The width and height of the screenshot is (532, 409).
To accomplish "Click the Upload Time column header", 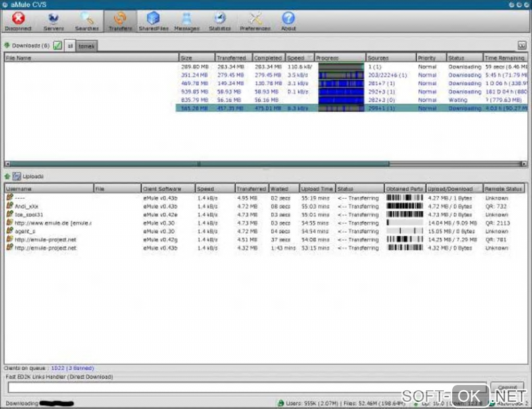I will point(317,188).
